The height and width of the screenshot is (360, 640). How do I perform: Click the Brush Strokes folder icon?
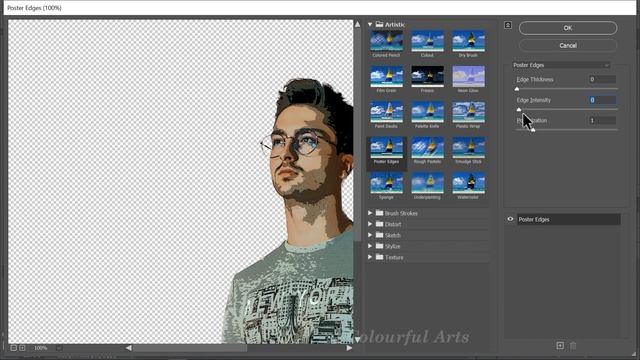(380, 213)
